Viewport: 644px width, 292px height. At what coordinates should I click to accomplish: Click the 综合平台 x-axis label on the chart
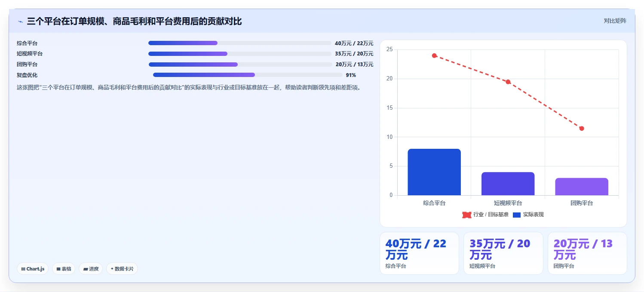point(434,203)
